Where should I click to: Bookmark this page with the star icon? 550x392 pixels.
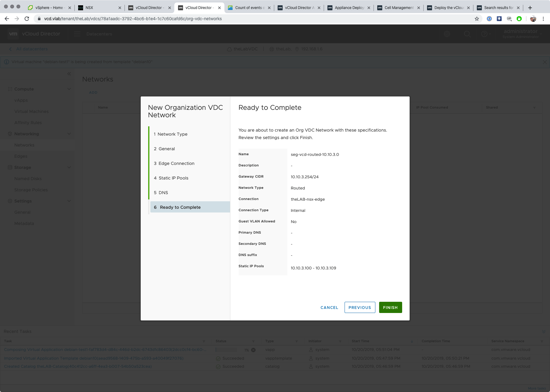click(477, 19)
